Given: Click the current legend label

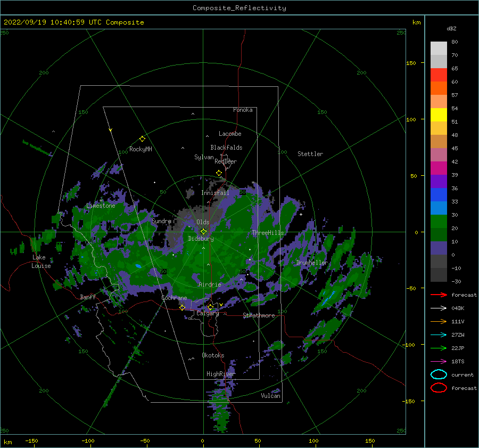Looking at the screenshot, I should (463, 374).
